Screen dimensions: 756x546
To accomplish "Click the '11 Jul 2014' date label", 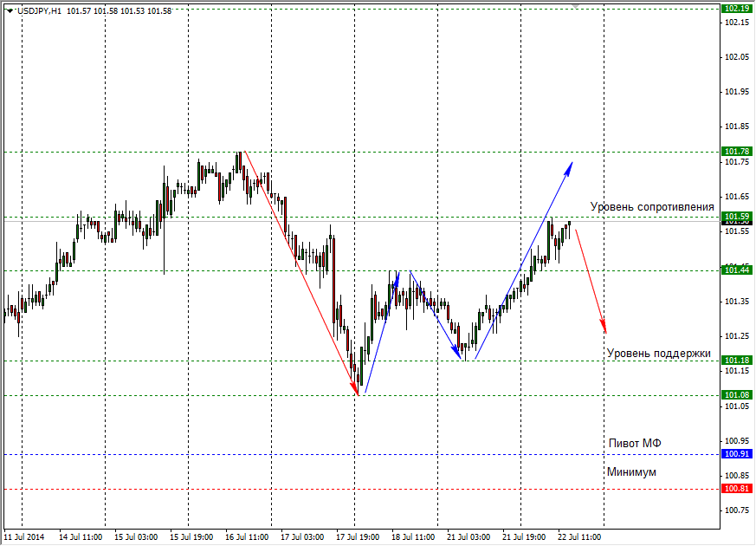I will 24,536.
